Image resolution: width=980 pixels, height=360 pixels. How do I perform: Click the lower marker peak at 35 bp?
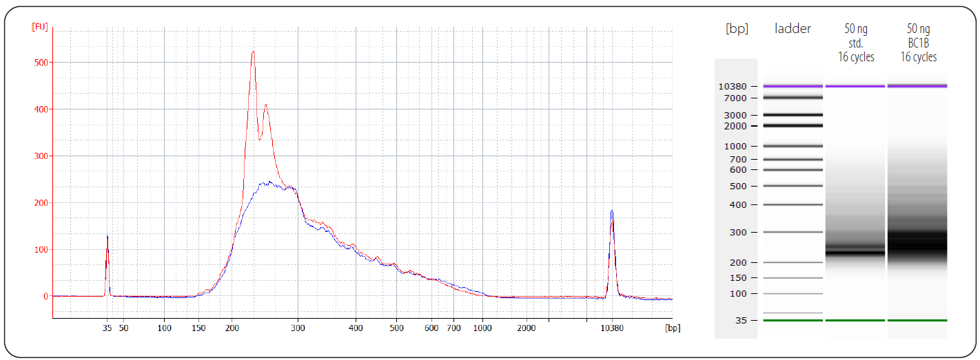coord(107,239)
